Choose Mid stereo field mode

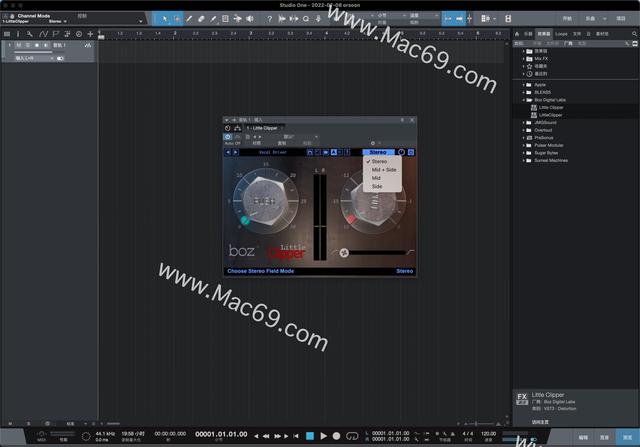376,178
